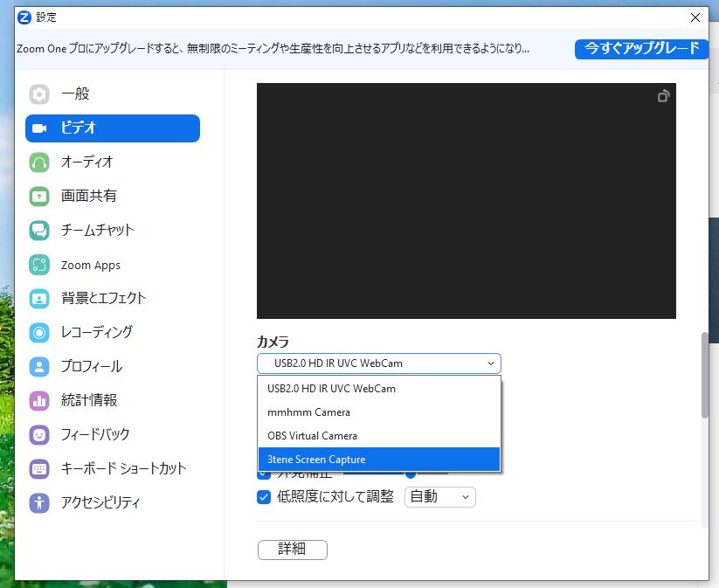Choose mmhmm Camera from camera list

point(379,412)
